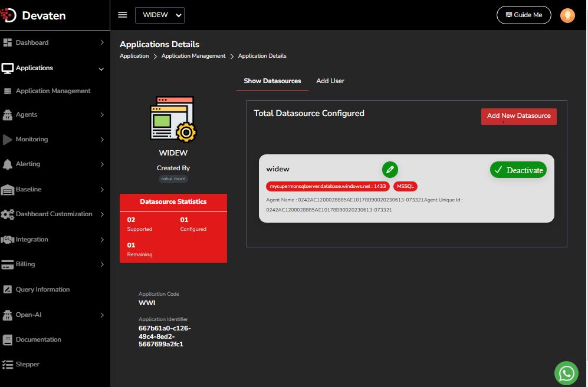Click the application identifier value
Image resolution: width=588 pixels, height=387 pixels.
click(x=165, y=336)
